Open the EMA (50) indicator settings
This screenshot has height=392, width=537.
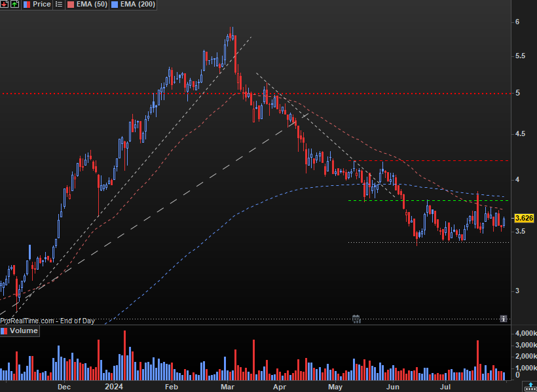[x=90, y=5]
